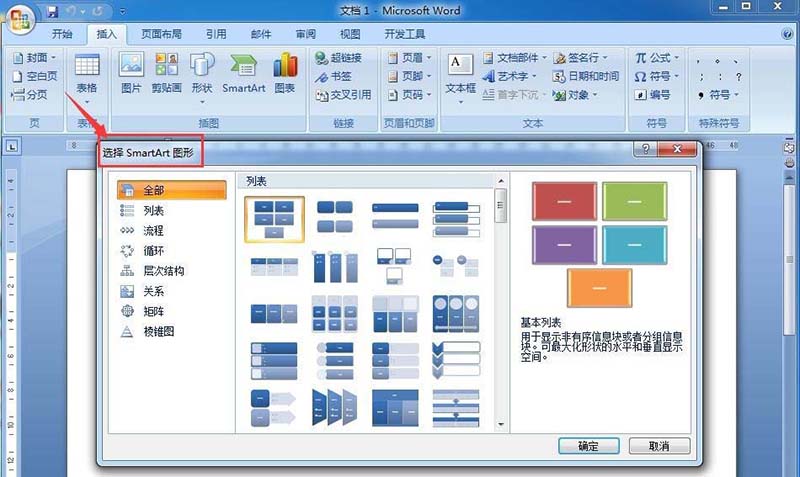Choose the Basic Block List thumbnail
Viewport: 800px width, 477px height.
point(274,219)
